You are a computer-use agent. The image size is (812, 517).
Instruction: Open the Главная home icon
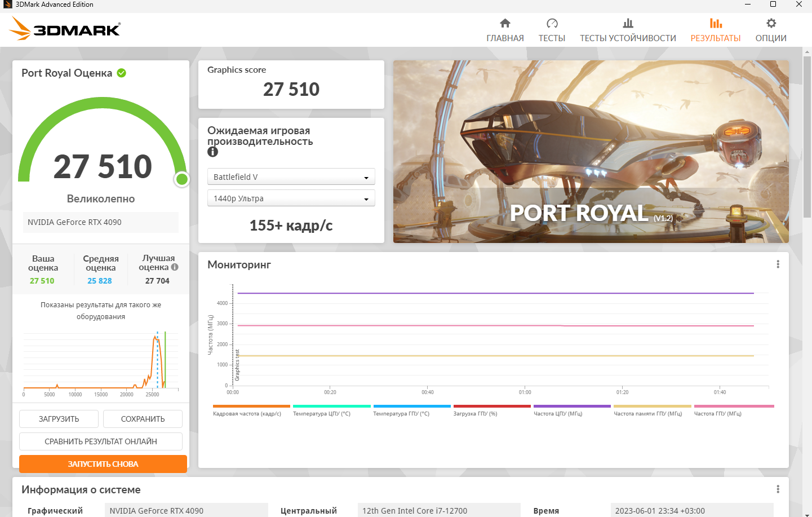(505, 23)
